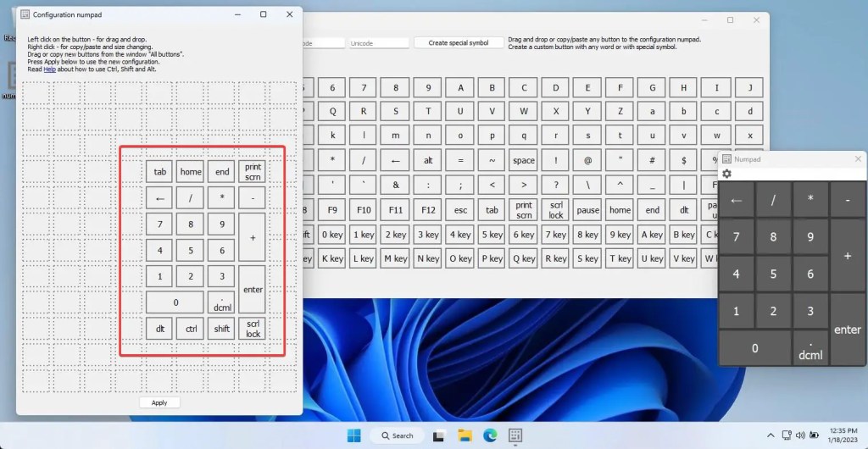The width and height of the screenshot is (868, 449).
Task: Select the tall plus button in Configuration numpad
Action: point(253,237)
